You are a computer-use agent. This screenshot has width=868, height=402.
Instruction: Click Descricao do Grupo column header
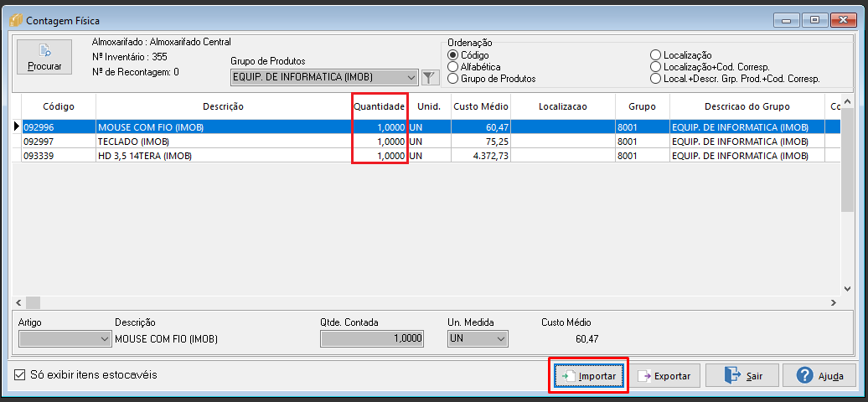click(x=747, y=106)
